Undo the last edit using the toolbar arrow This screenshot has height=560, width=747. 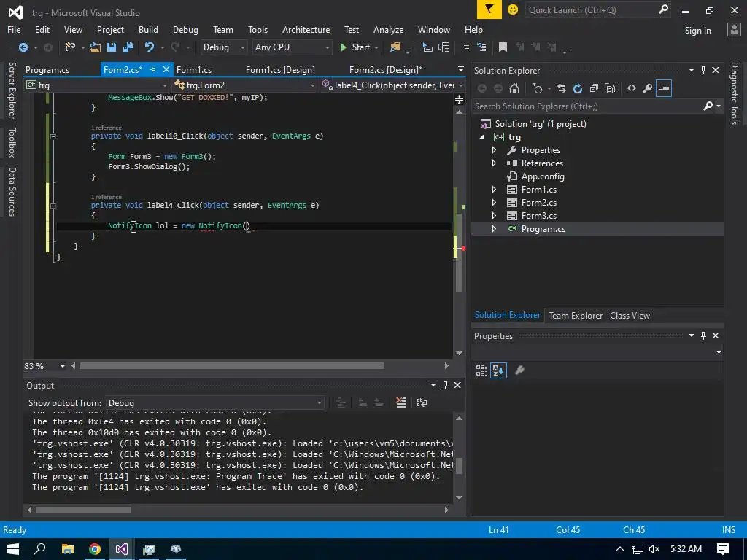(x=150, y=47)
